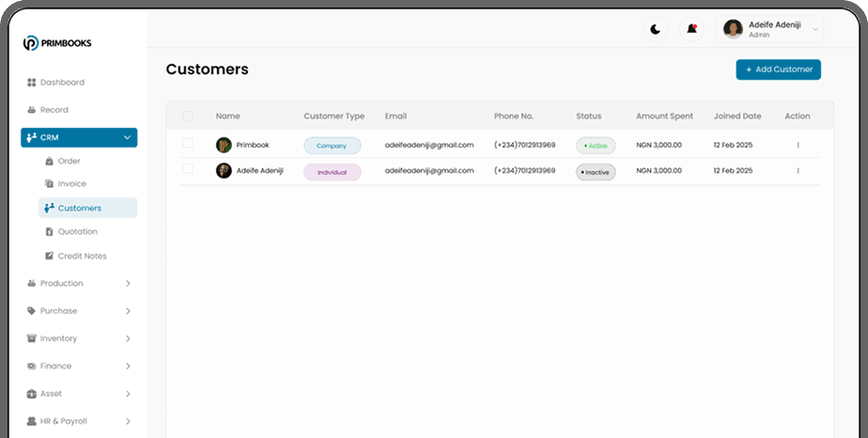868x438 pixels.
Task: Tick the select-all header checkbox
Action: (x=188, y=117)
